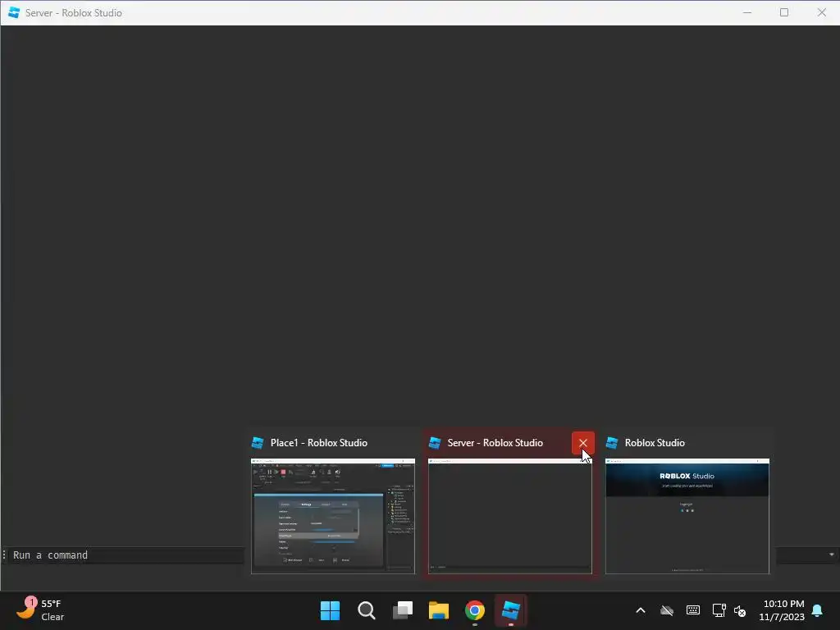The width and height of the screenshot is (840, 630).
Task: Switch to Google Chrome on the taskbar
Action: coord(475,610)
